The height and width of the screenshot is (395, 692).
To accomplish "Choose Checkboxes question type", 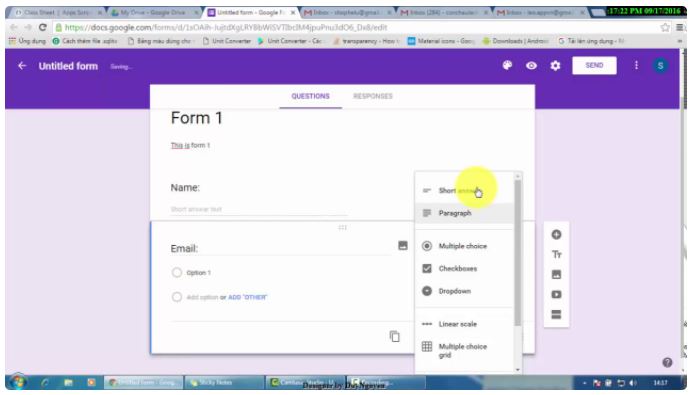I will (464, 268).
